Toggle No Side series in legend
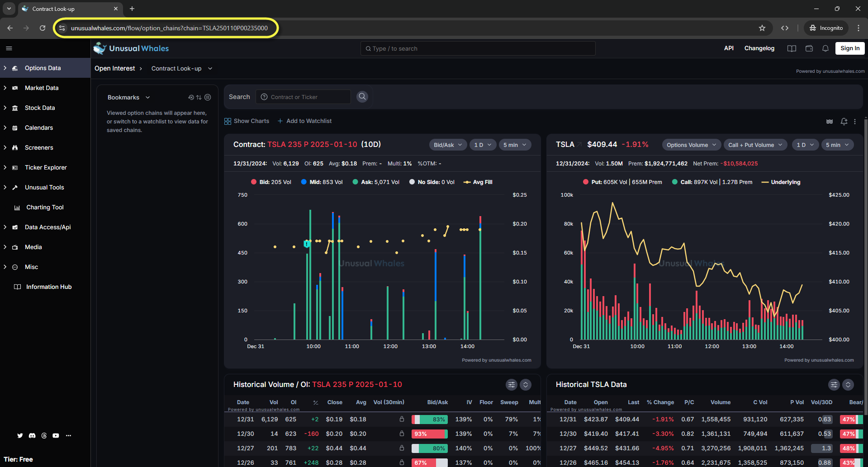868x467 pixels. (x=432, y=182)
